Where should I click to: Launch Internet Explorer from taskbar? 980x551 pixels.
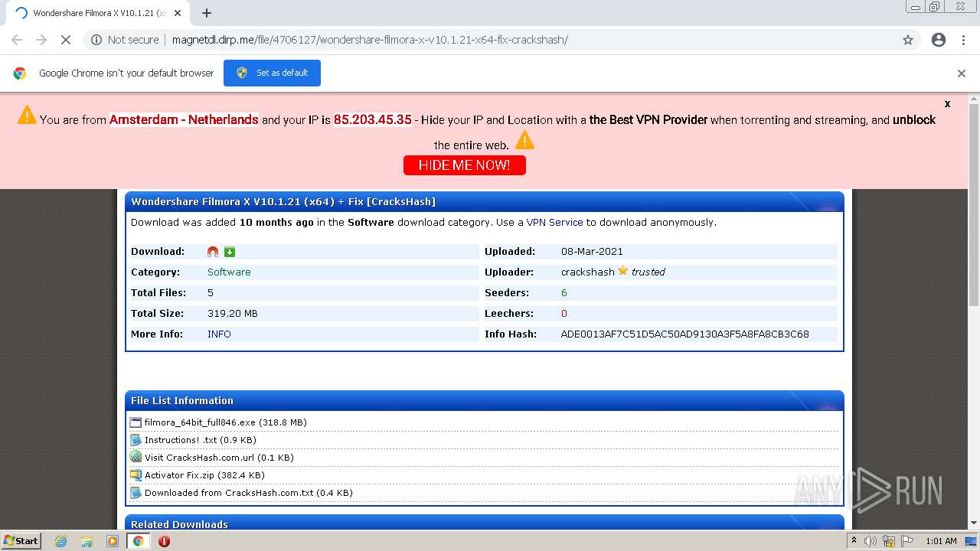60,541
